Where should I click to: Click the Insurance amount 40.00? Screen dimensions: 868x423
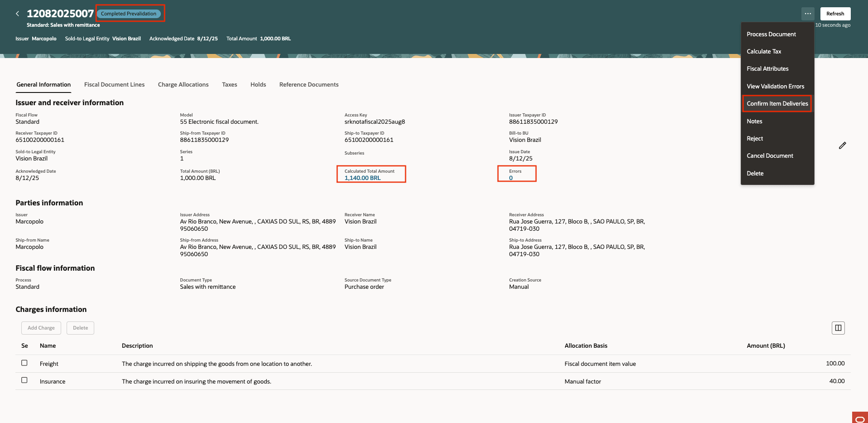tap(837, 381)
